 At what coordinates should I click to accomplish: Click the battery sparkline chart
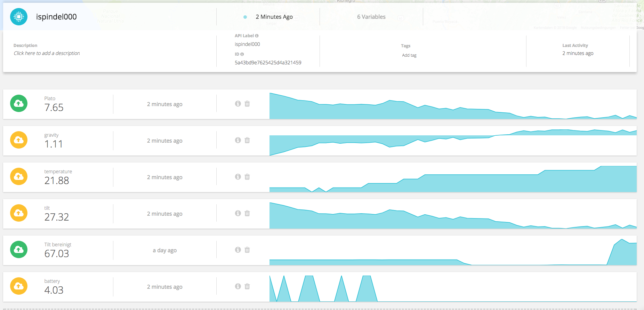tap(453, 288)
